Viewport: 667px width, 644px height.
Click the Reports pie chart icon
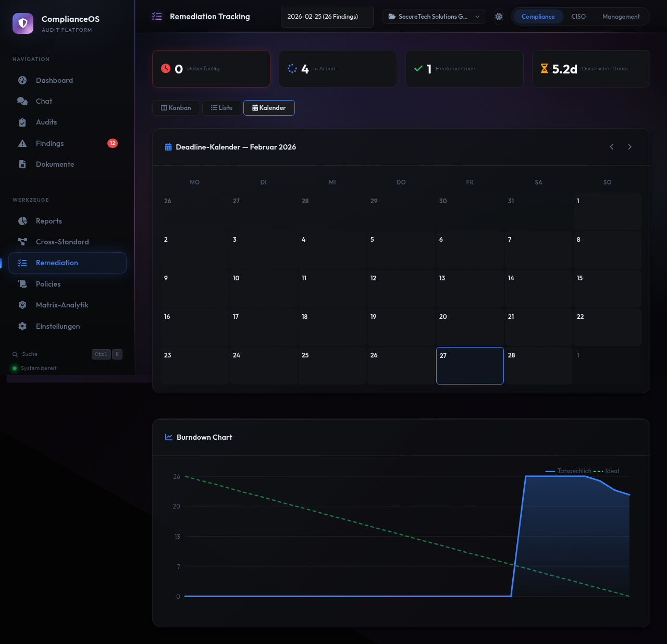(22, 221)
